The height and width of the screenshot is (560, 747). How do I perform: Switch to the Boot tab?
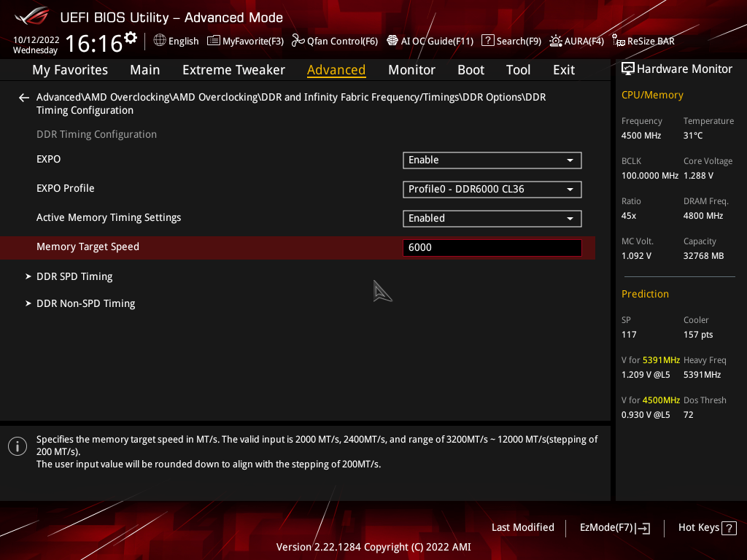[471, 70]
